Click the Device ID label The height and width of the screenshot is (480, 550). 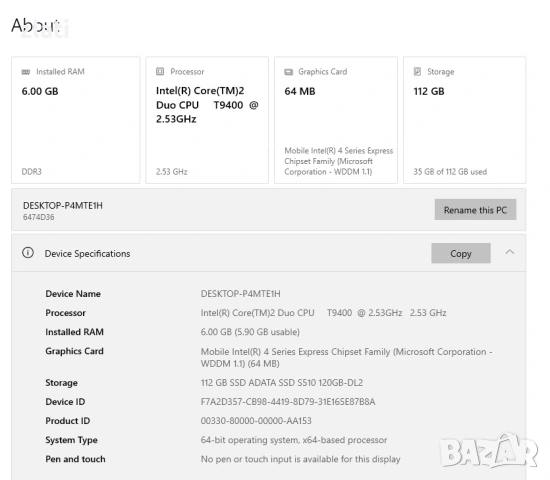[65, 402]
